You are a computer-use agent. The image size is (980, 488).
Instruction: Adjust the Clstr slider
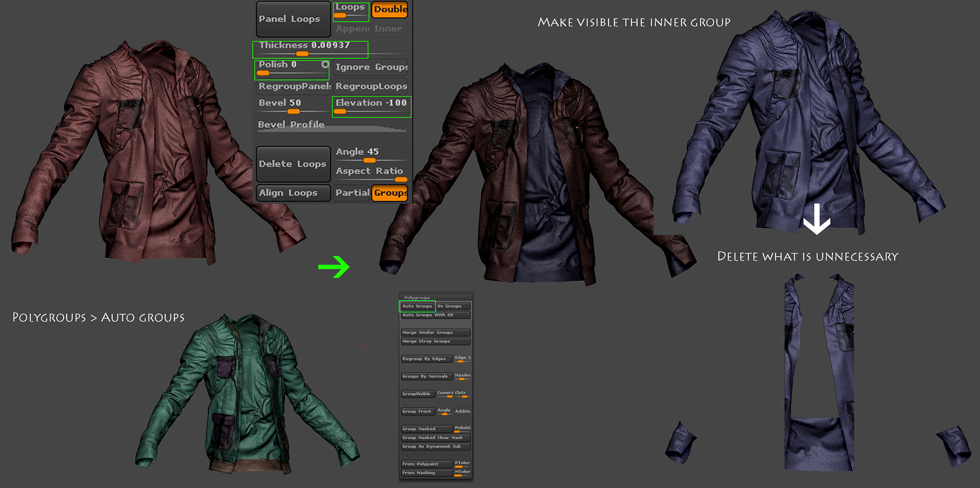coord(463,394)
